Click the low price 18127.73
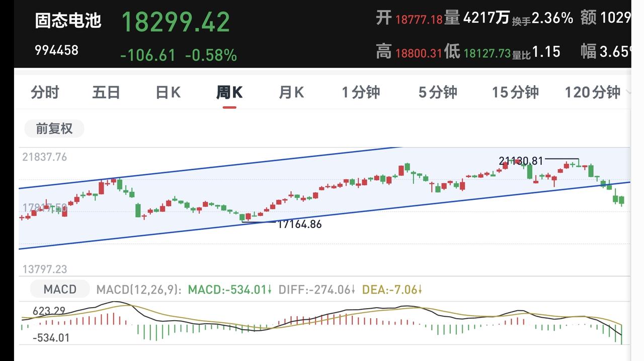Screen dimensions: 644x361 (x=487, y=53)
